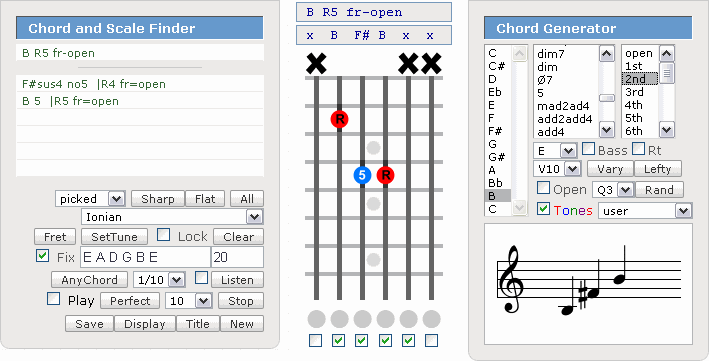Viewport: 709px width, 361px height.
Task: Toggle the checkbox beside Listen button
Action: pyautogui.click(x=202, y=277)
